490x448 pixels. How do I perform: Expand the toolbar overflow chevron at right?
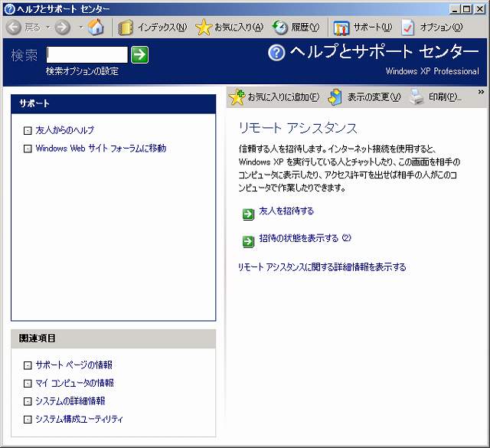pyautogui.click(x=481, y=93)
